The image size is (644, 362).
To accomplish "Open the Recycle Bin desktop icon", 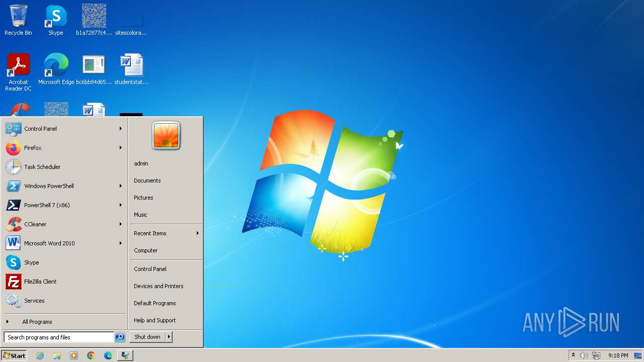I will (x=18, y=20).
